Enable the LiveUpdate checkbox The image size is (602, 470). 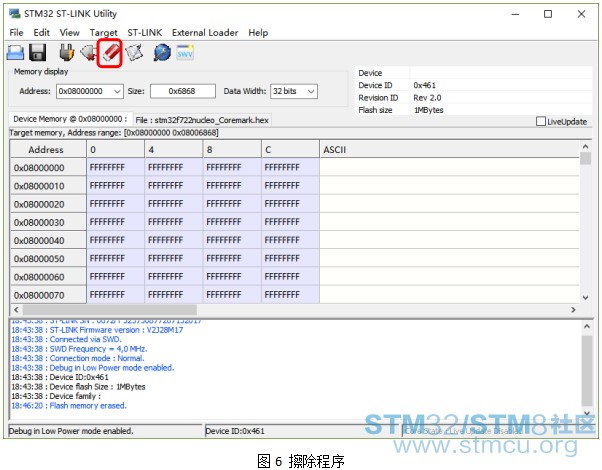point(541,121)
